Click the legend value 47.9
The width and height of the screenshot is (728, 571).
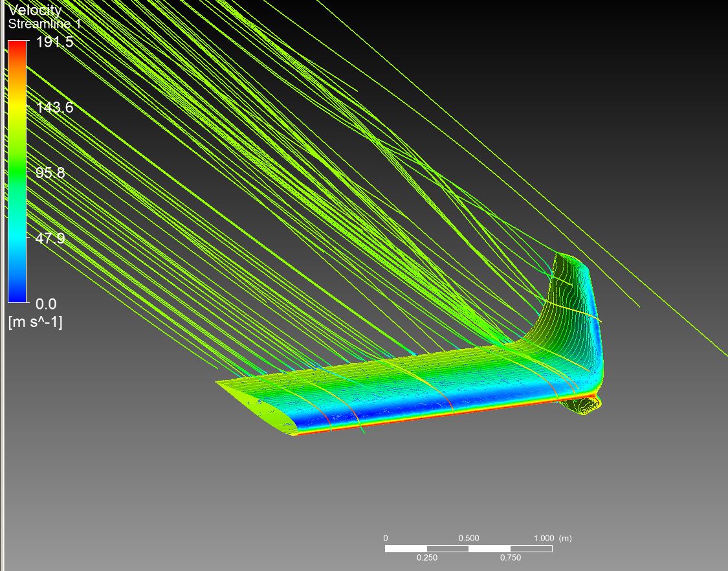pyautogui.click(x=50, y=238)
